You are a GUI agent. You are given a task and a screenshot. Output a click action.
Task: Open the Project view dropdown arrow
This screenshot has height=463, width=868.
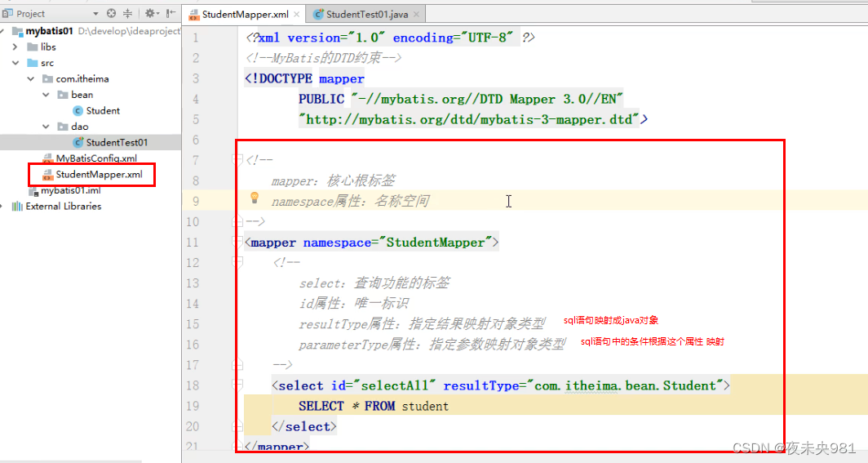pyautogui.click(x=95, y=14)
